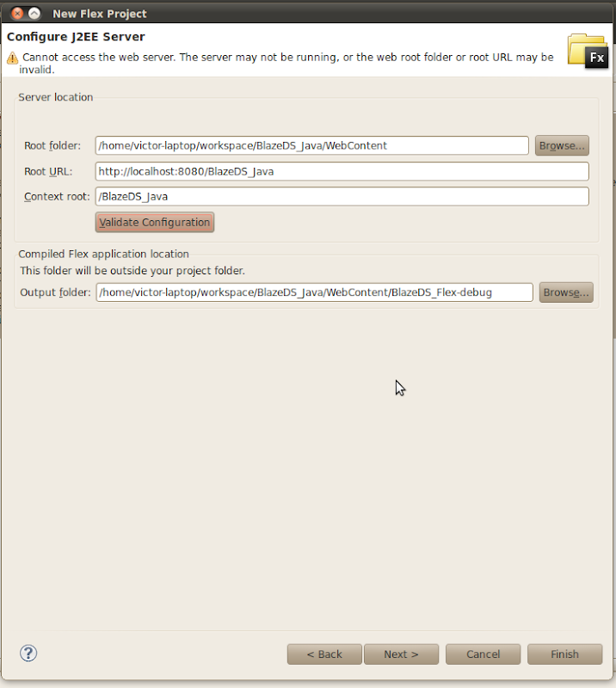Screen dimensions: 616x688
Task: Click the 'New Flex Project' title bar text
Action: (x=100, y=14)
